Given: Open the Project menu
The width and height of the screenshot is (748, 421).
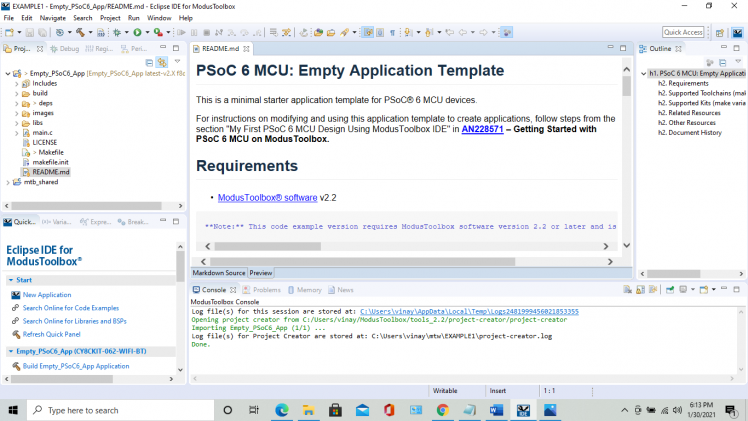Looking at the screenshot, I should (110, 18).
